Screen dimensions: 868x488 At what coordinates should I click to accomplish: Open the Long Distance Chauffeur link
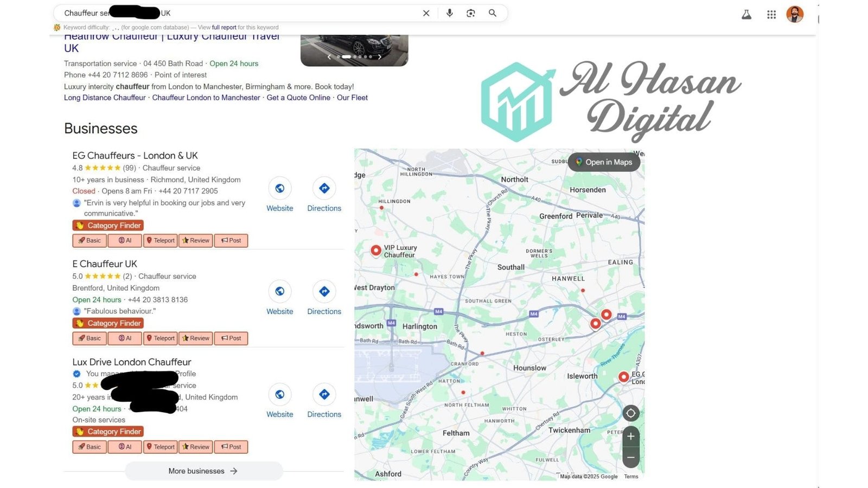coord(105,98)
